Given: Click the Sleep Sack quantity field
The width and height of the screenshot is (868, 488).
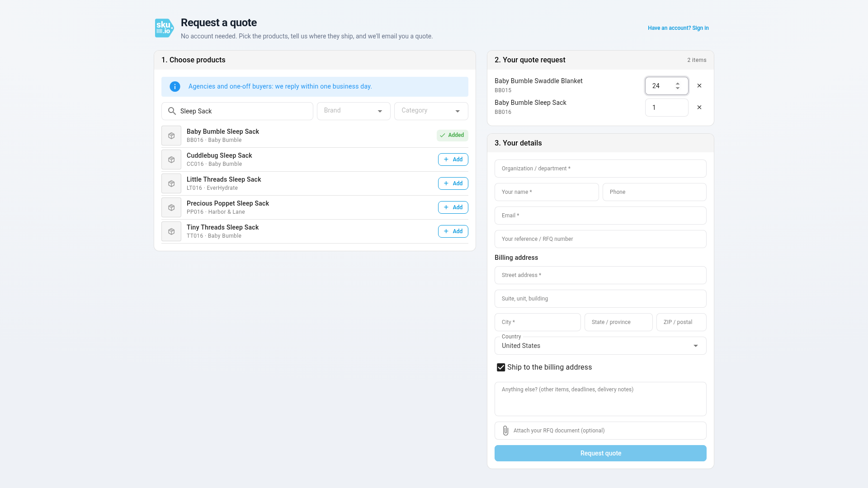Looking at the screenshot, I should pos(666,108).
